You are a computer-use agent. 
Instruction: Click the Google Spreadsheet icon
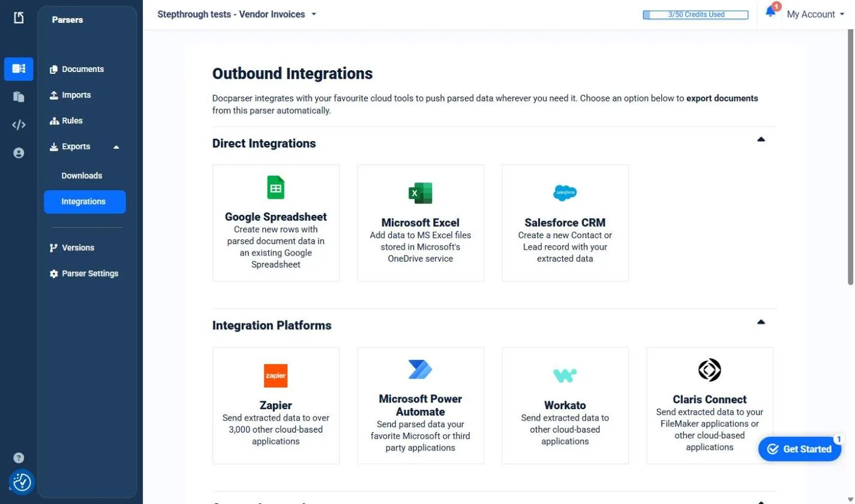276,188
